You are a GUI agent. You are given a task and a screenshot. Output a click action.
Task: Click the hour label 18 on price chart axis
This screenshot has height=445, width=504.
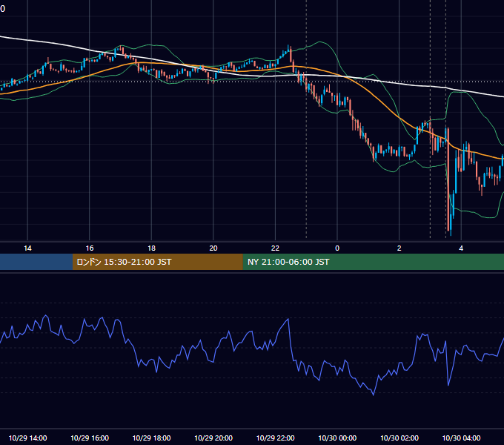pyautogui.click(x=151, y=248)
